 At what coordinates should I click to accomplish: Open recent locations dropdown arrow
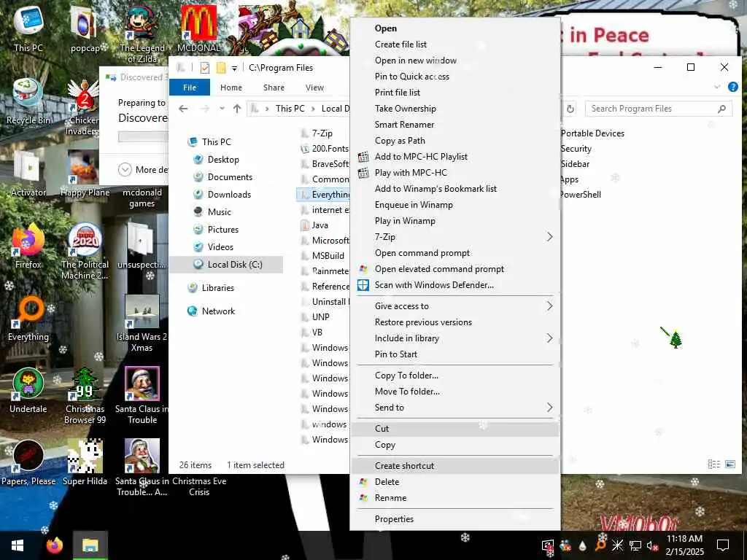222,109
